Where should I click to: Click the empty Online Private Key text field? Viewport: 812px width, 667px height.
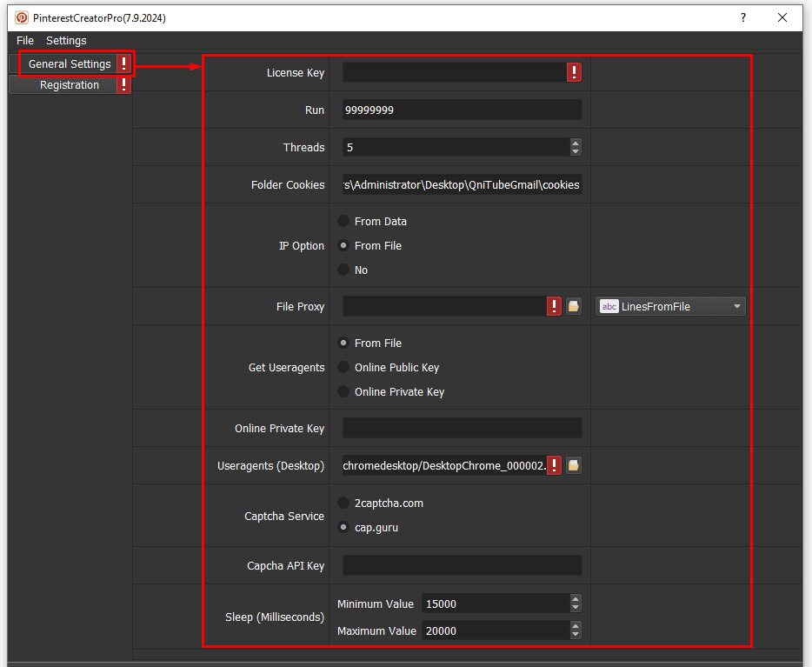pyautogui.click(x=462, y=428)
